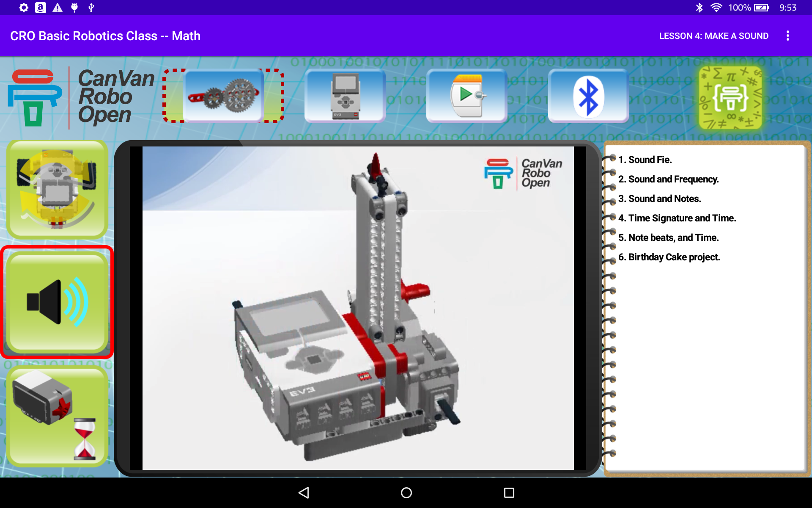Viewport: 812px width, 508px height.
Task: Open Sound and Frequency lesson
Action: coord(668,179)
